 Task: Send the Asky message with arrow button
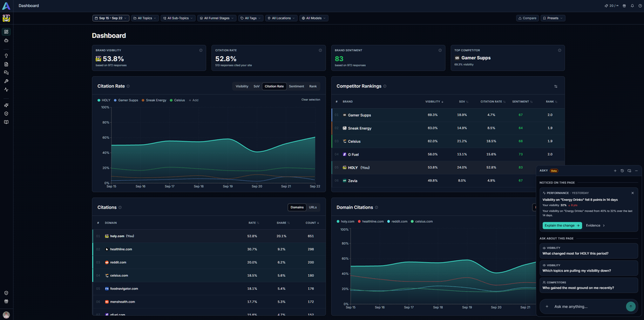pos(630,306)
